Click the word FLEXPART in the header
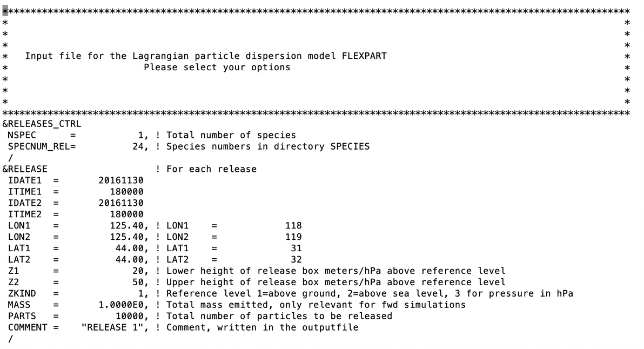 pyautogui.click(x=364, y=56)
